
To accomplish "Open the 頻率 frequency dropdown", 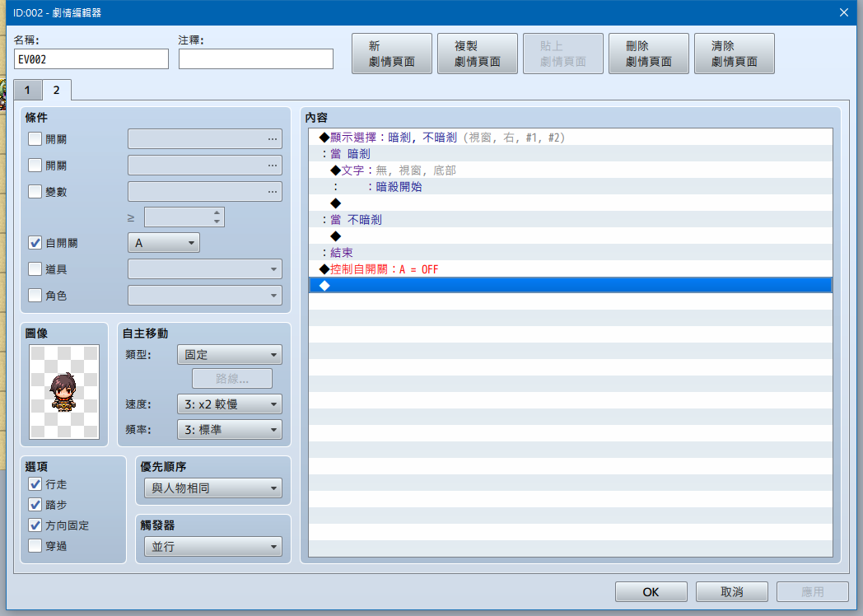I will click(230, 430).
